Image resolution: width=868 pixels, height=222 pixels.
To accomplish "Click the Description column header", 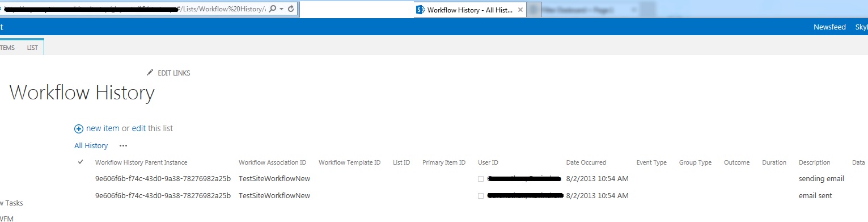I will coord(814,163).
